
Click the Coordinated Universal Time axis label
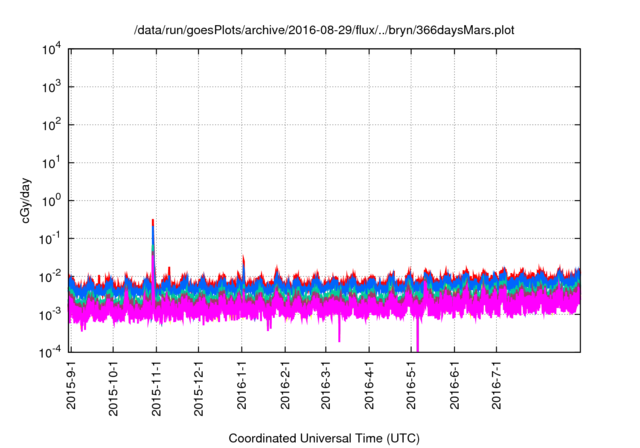tap(326, 438)
